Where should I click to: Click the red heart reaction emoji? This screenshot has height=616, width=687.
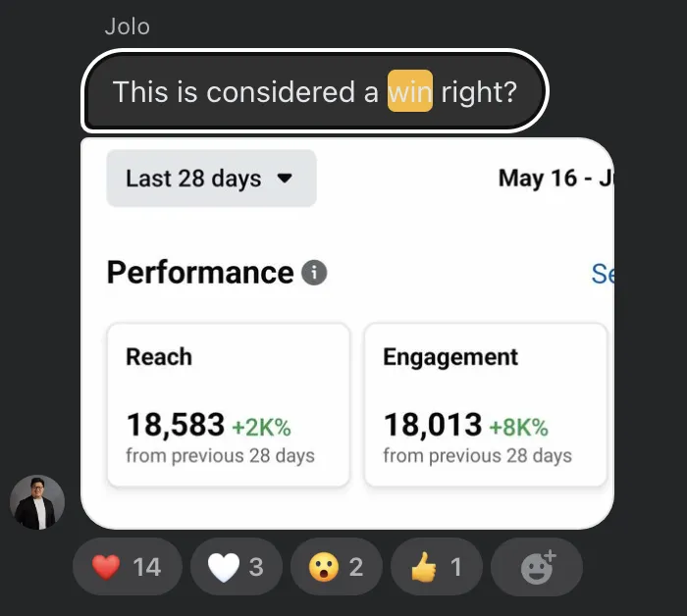pos(106,567)
